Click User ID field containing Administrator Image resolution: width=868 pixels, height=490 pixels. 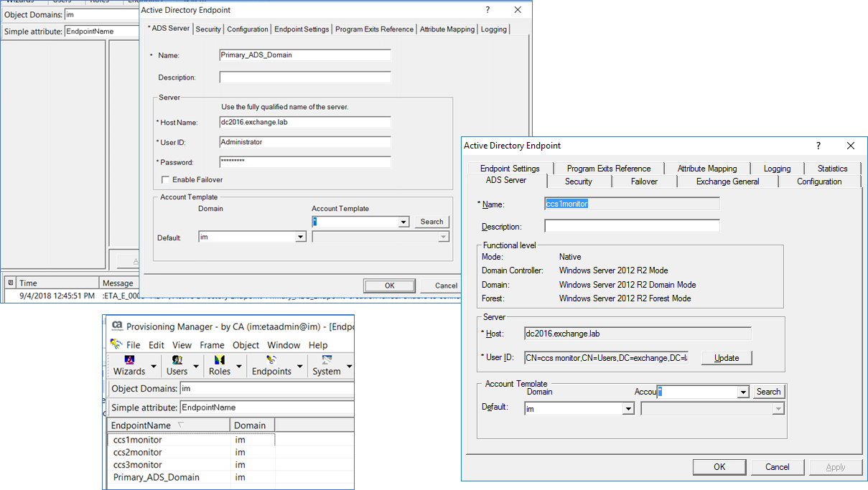[x=305, y=142]
